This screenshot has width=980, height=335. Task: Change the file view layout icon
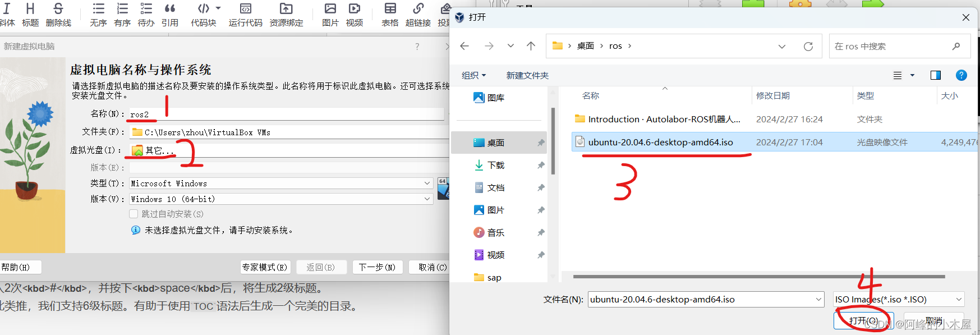point(898,75)
